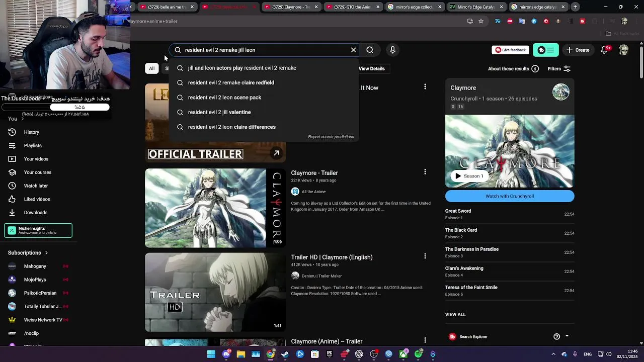The image size is (644, 362).
Task: Click Report search predictions link
Action: 331,137
